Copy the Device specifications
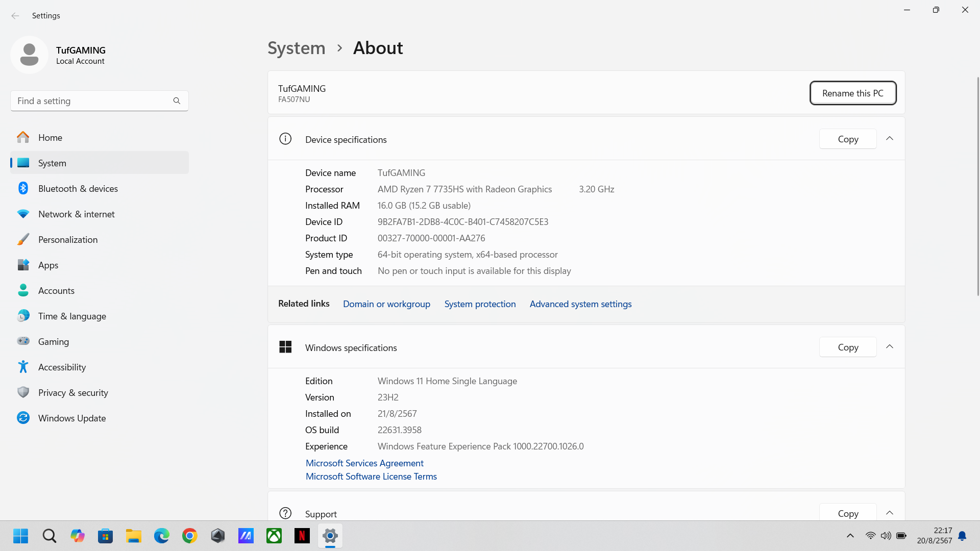 point(848,139)
